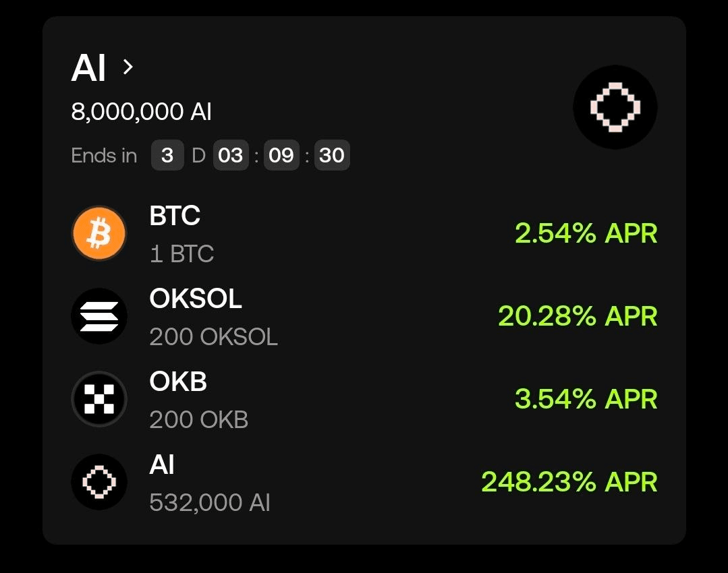The image size is (728, 573).
Task: Click the 200 OKSOL limit text
Action: pos(214,336)
